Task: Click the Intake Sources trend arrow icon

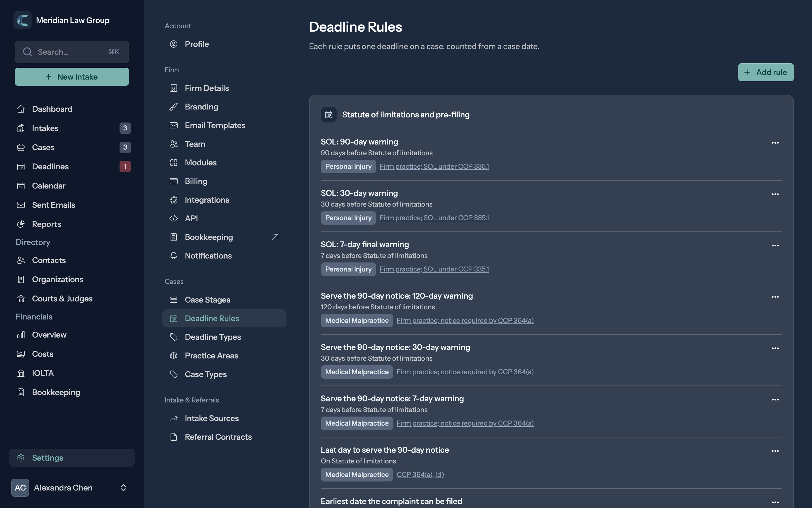Action: 173,418
